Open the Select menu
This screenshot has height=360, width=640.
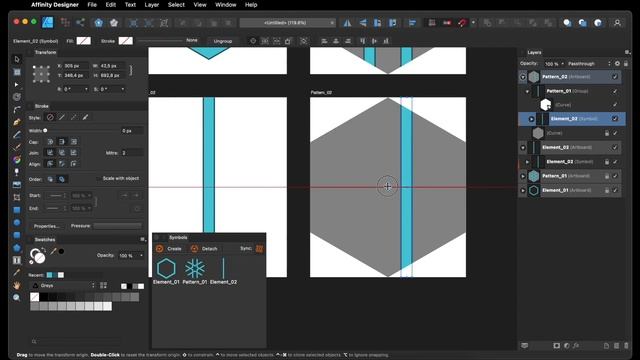click(176, 5)
